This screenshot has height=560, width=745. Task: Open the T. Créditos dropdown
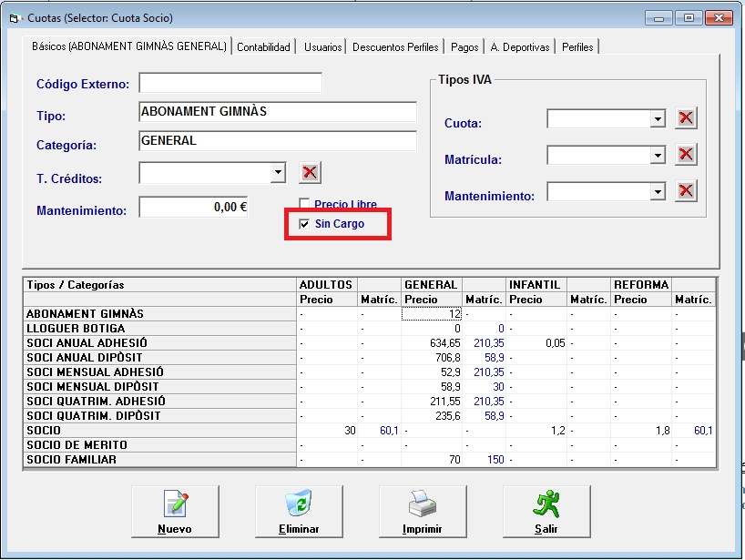coord(279,172)
